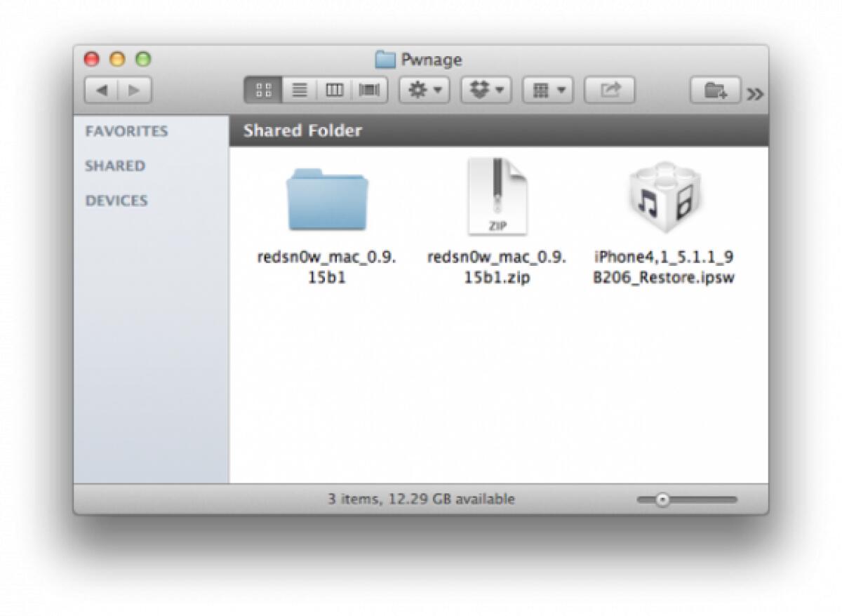
Task: Select the redsn0w_mac_0.9.15b1.zip archive
Action: pos(498,195)
